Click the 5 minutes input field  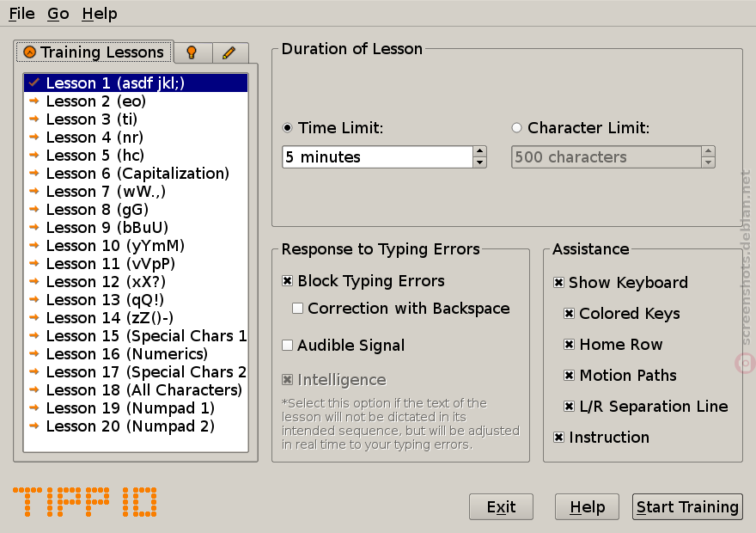tap(377, 157)
